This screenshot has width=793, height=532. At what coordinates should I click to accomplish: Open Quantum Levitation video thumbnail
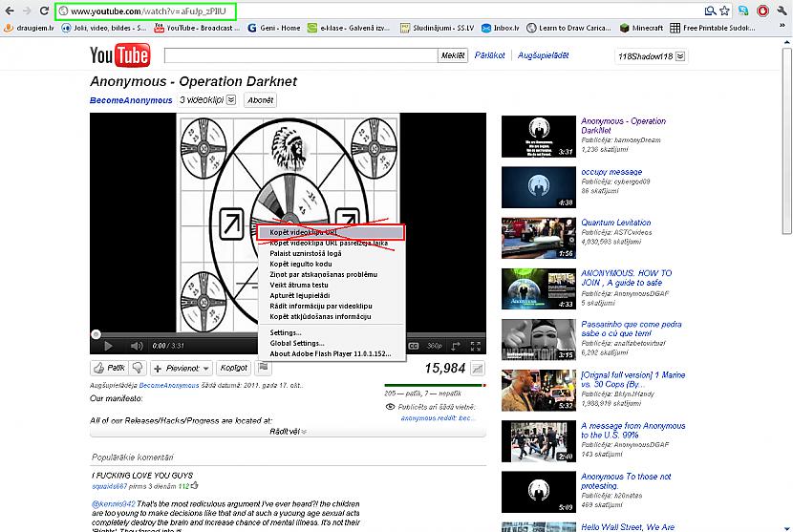click(x=539, y=238)
